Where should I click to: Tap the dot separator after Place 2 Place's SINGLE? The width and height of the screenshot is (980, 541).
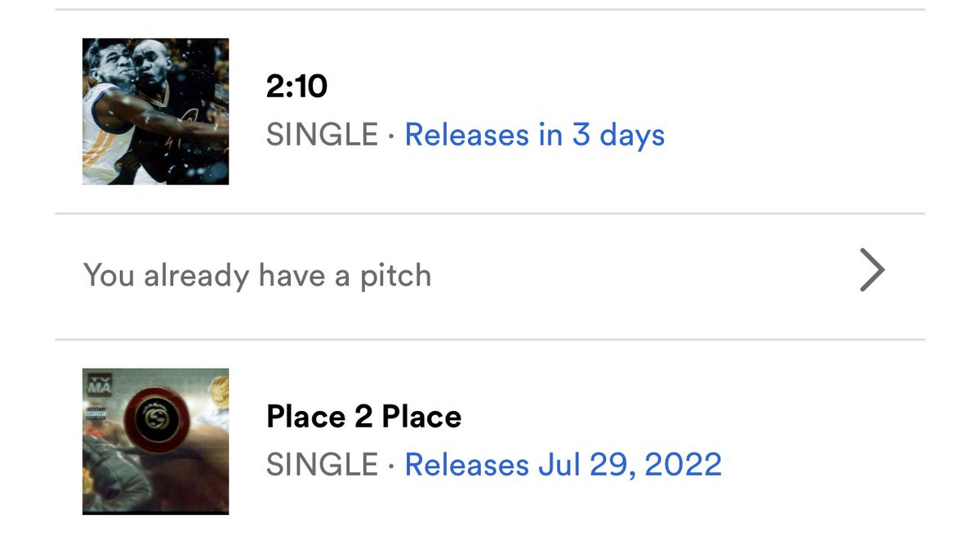[x=392, y=466]
